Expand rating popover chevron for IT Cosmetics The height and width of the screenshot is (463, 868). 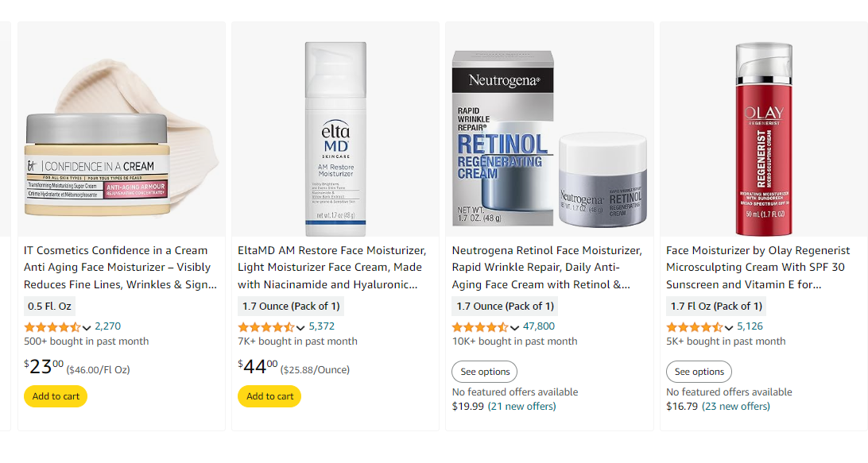pos(86,328)
